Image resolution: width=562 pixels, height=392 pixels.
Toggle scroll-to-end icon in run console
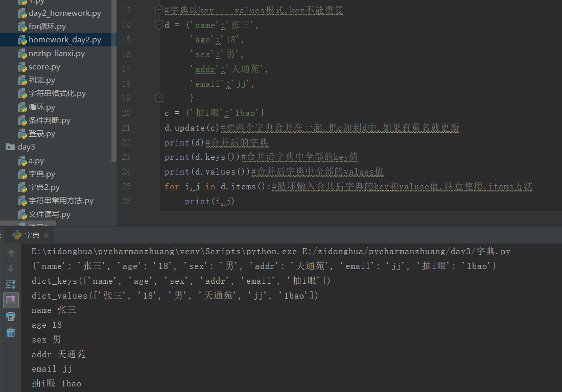11,300
